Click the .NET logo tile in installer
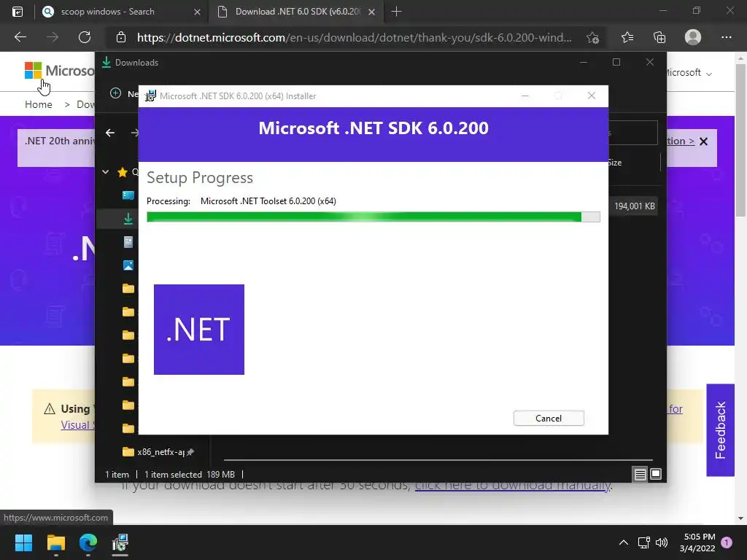Image resolution: width=747 pixels, height=560 pixels. pyautogui.click(x=198, y=330)
